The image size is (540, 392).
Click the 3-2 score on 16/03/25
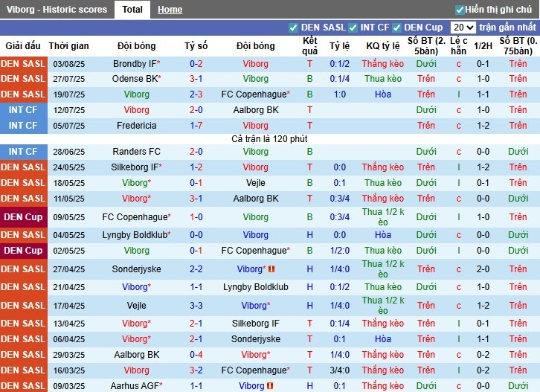(x=196, y=370)
